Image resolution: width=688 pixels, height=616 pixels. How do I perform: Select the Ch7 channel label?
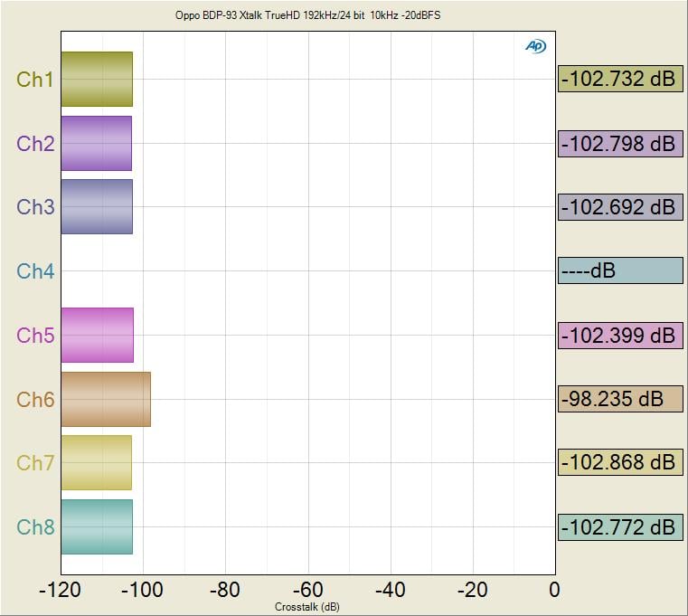coord(35,463)
